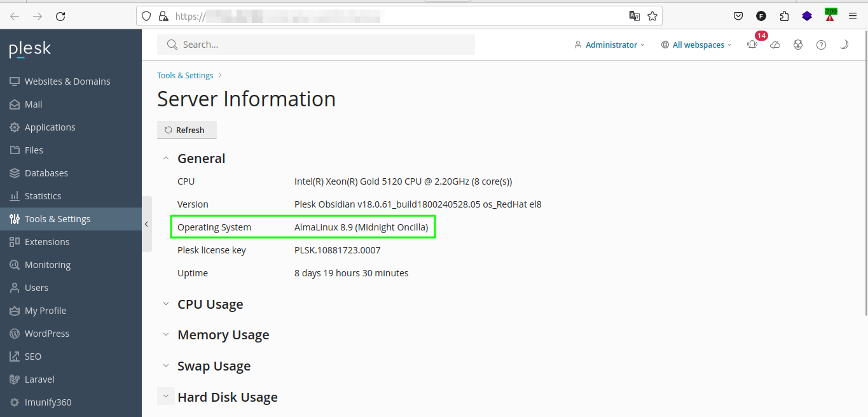Collapse the sidebar using the arrow handle
The height and width of the screenshot is (417, 868).
(146, 224)
